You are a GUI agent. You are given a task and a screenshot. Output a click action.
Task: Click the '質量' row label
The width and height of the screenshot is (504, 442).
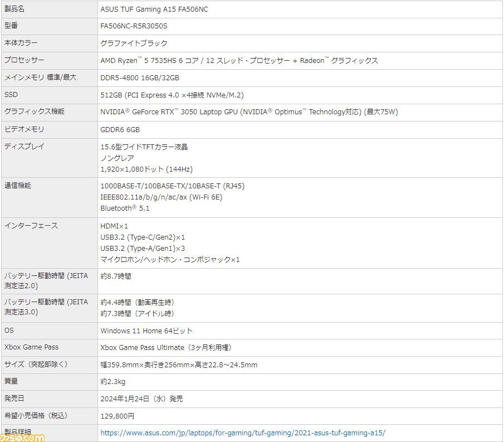tap(11, 381)
